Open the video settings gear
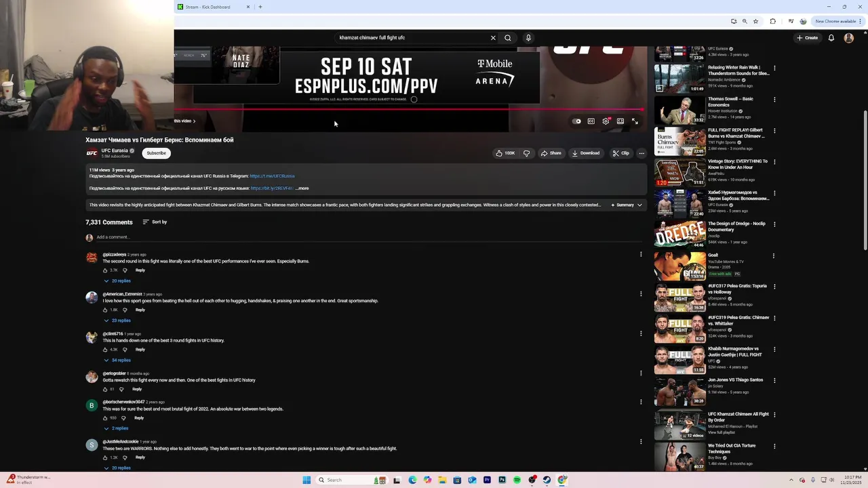This screenshot has height=488, width=868. pyautogui.click(x=606, y=121)
